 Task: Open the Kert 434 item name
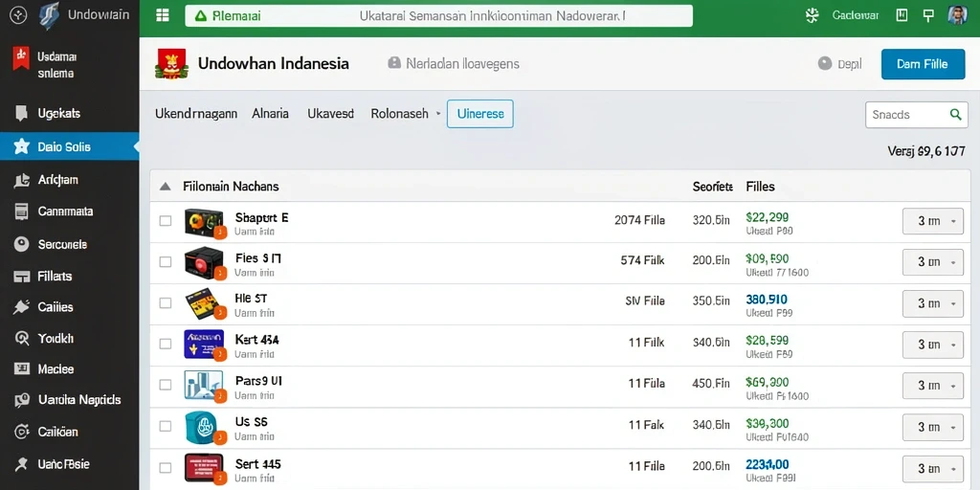(256, 340)
